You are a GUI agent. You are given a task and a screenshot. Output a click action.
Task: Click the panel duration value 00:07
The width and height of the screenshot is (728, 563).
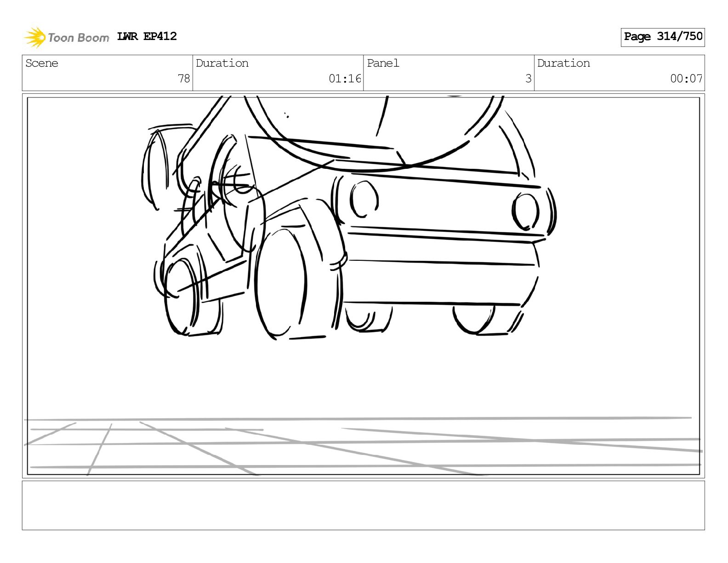[x=686, y=79]
